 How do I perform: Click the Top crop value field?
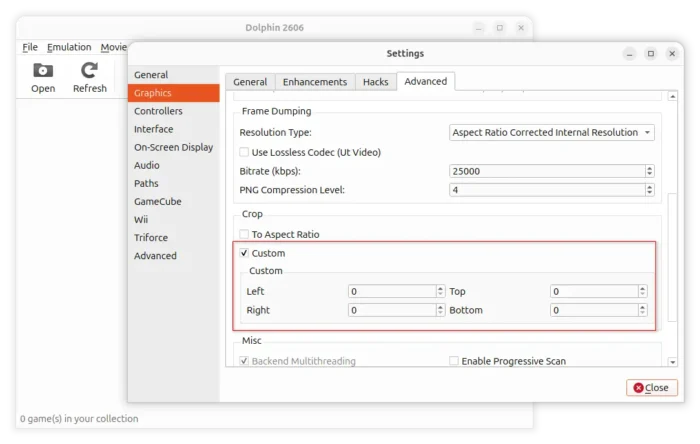[x=594, y=291]
